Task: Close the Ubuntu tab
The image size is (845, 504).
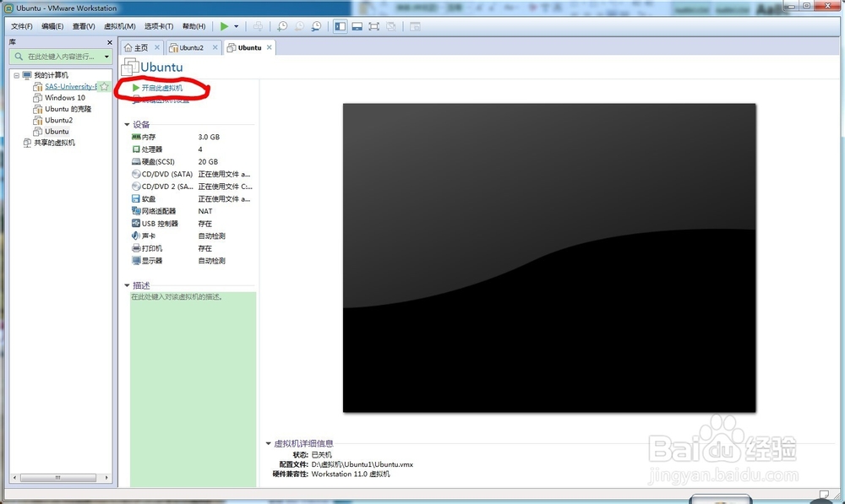Action: click(270, 47)
